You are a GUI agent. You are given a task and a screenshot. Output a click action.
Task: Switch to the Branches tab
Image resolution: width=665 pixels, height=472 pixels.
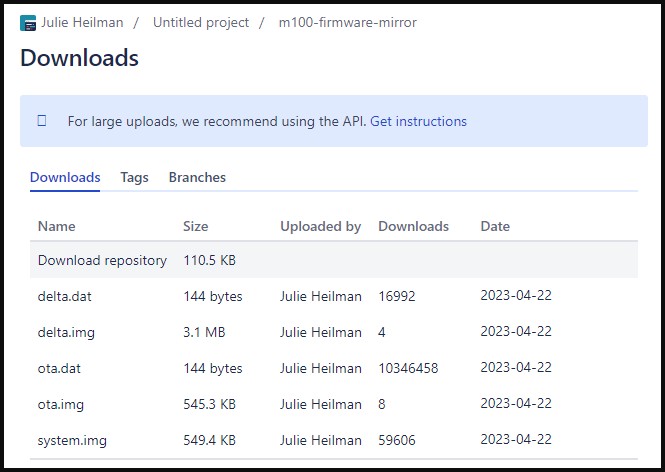tap(197, 177)
